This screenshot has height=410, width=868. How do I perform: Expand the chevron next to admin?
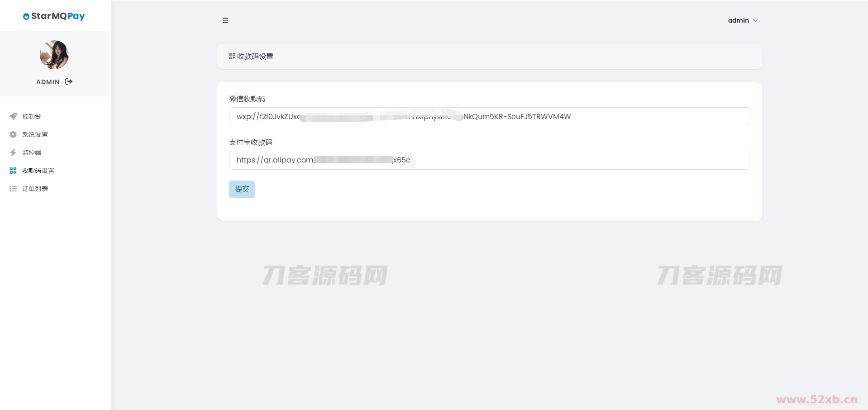[x=755, y=20]
